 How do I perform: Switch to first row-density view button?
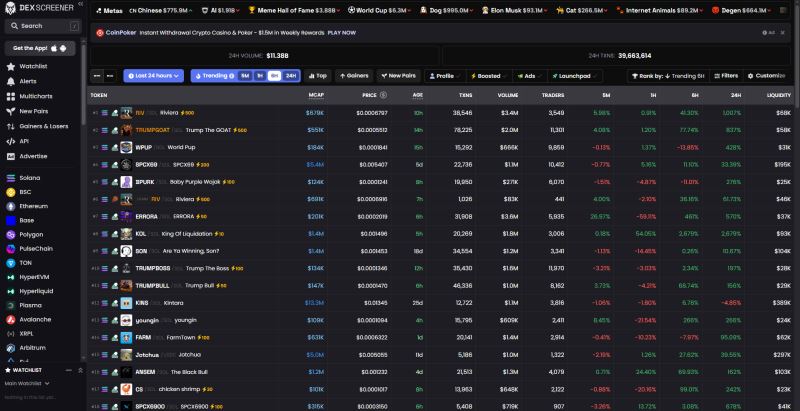tap(97, 76)
